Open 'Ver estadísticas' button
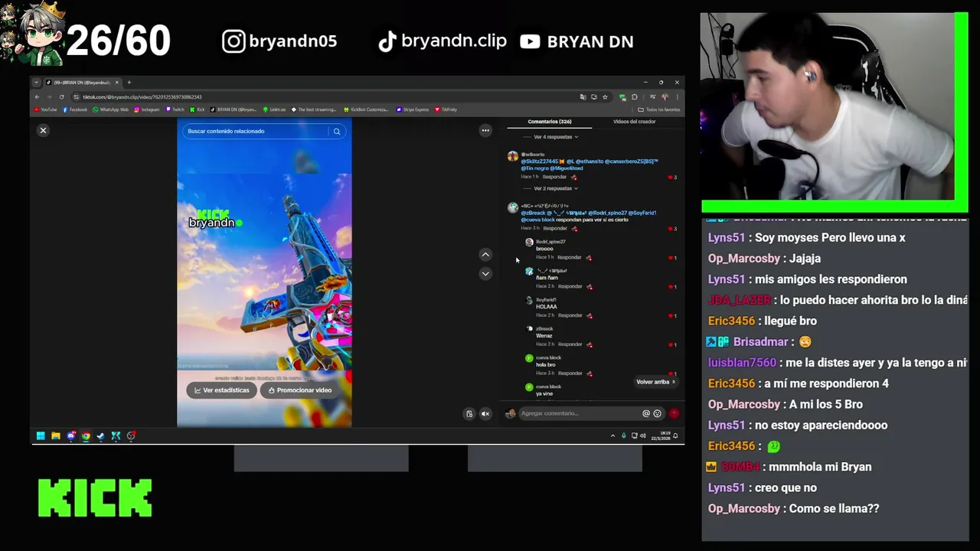The height and width of the screenshot is (551, 980). 221,390
